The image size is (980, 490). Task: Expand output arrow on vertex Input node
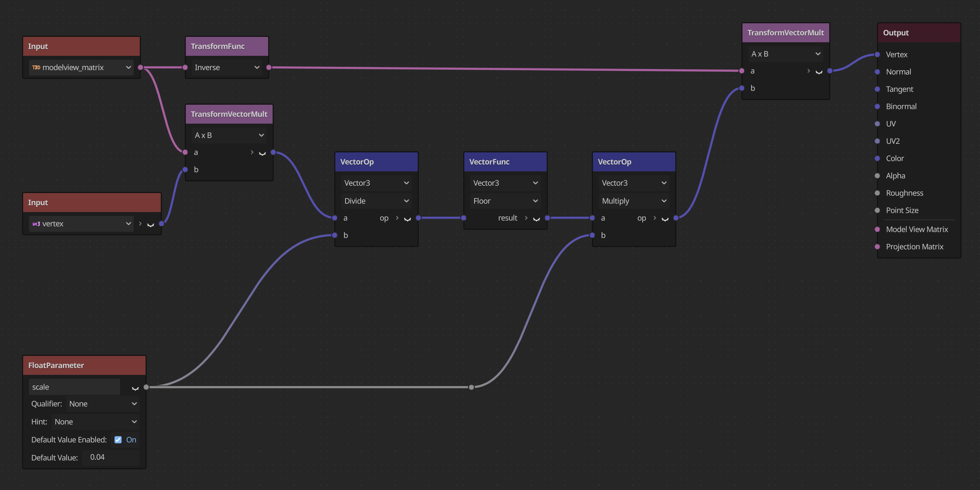(140, 224)
